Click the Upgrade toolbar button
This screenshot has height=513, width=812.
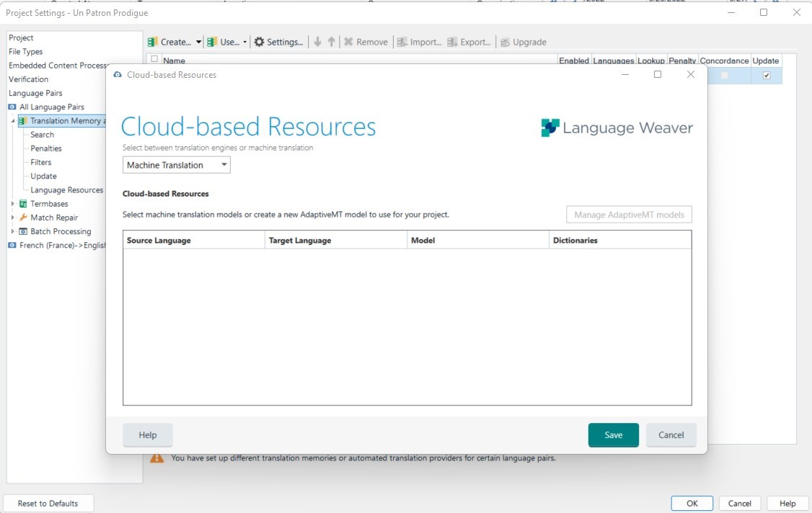pos(523,42)
